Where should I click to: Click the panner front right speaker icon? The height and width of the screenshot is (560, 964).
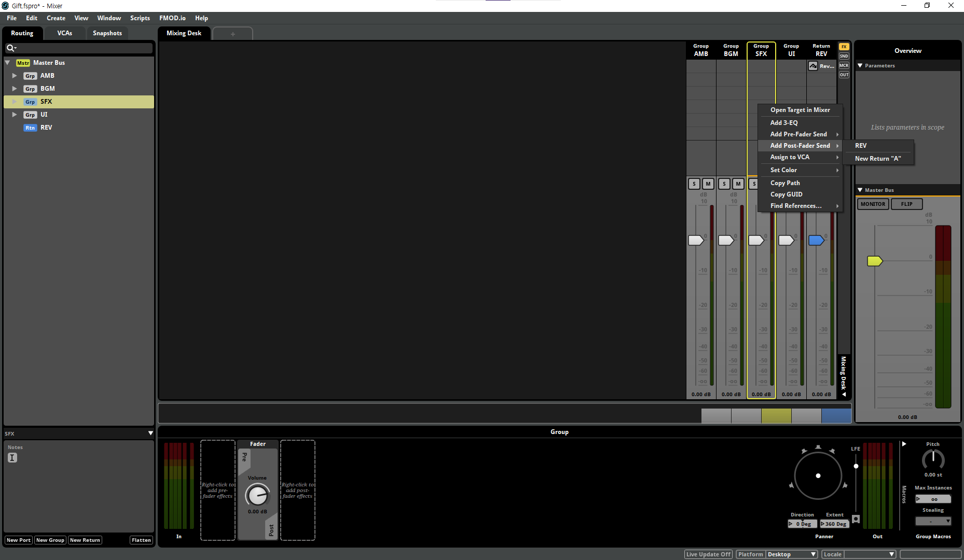point(832,451)
